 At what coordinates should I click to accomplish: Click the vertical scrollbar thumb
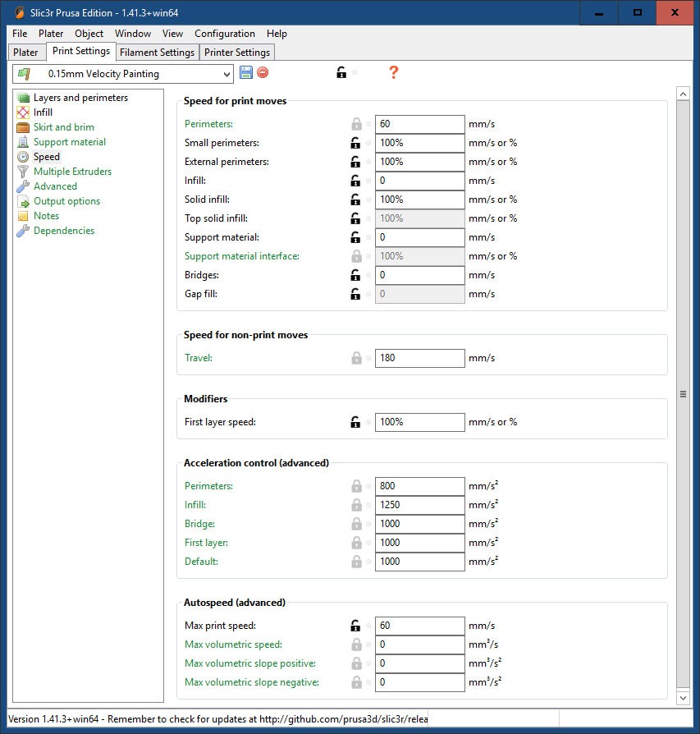coord(683,395)
